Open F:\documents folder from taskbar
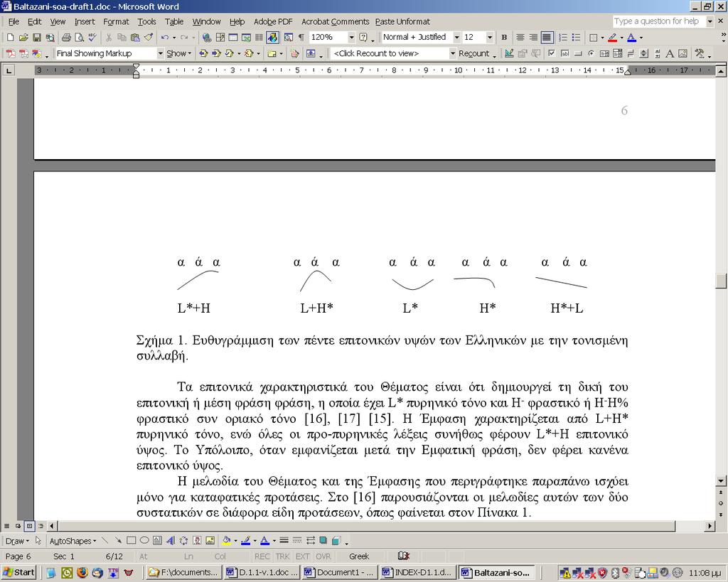This screenshot has width=728, height=582. point(184,572)
